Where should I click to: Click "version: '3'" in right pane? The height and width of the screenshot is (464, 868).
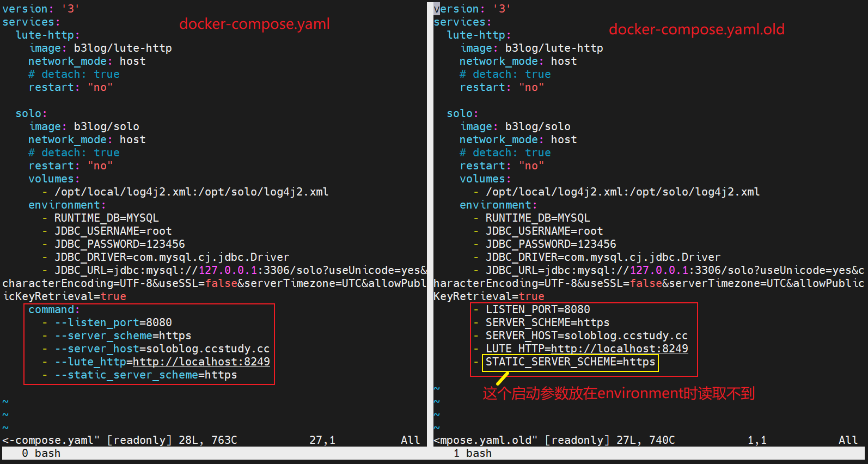coord(473,9)
